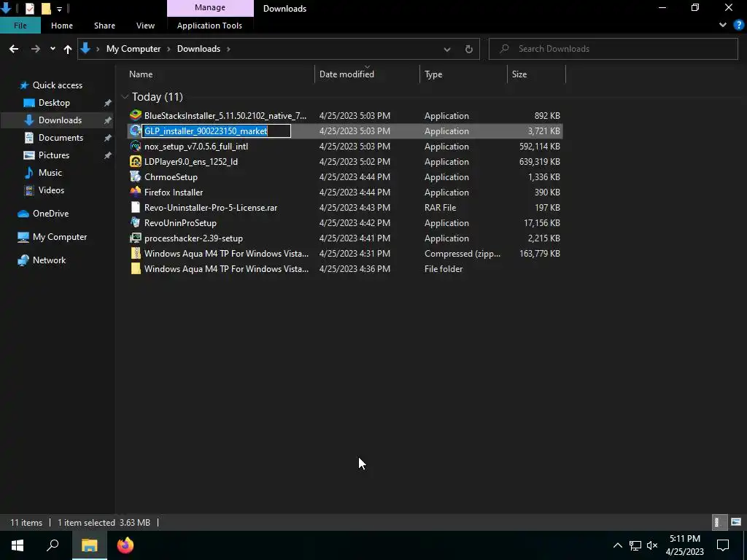Expand the ribbon chevron
The image size is (747, 560).
(723, 26)
